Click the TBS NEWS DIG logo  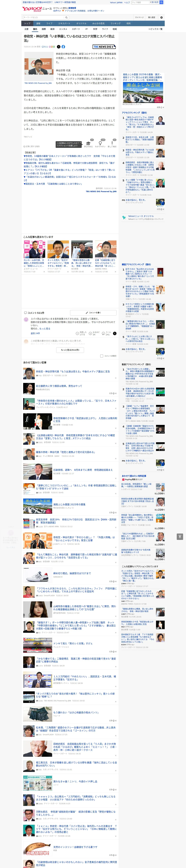point(104,47)
